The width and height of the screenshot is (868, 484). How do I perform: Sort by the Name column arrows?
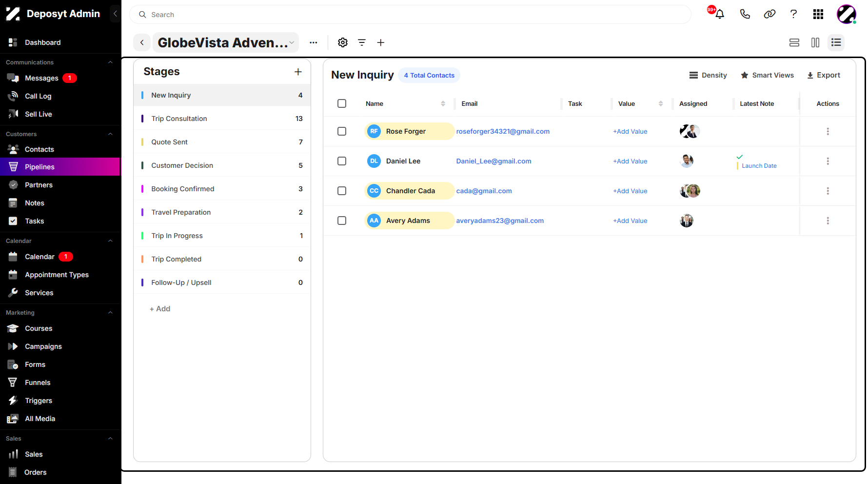coord(443,103)
